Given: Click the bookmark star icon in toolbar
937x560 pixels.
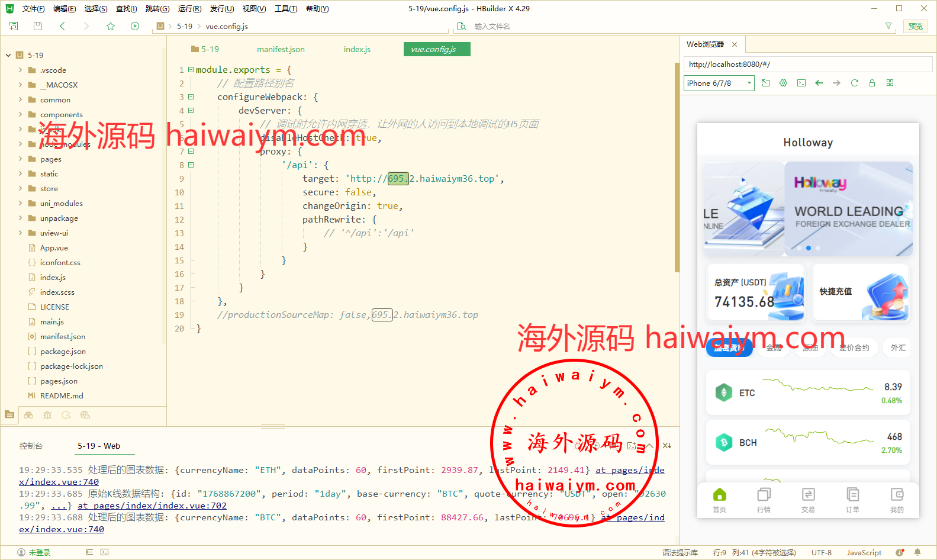Looking at the screenshot, I should click(111, 26).
